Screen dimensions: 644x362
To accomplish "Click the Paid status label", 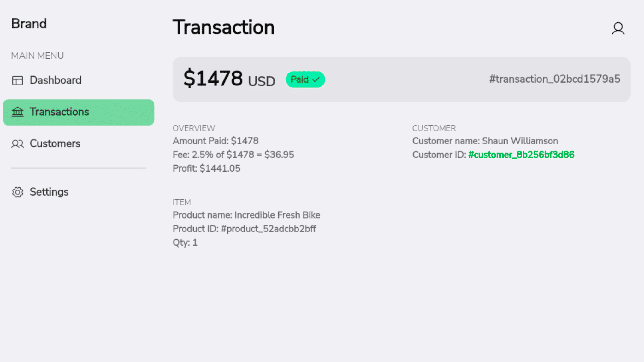I will 299,79.
